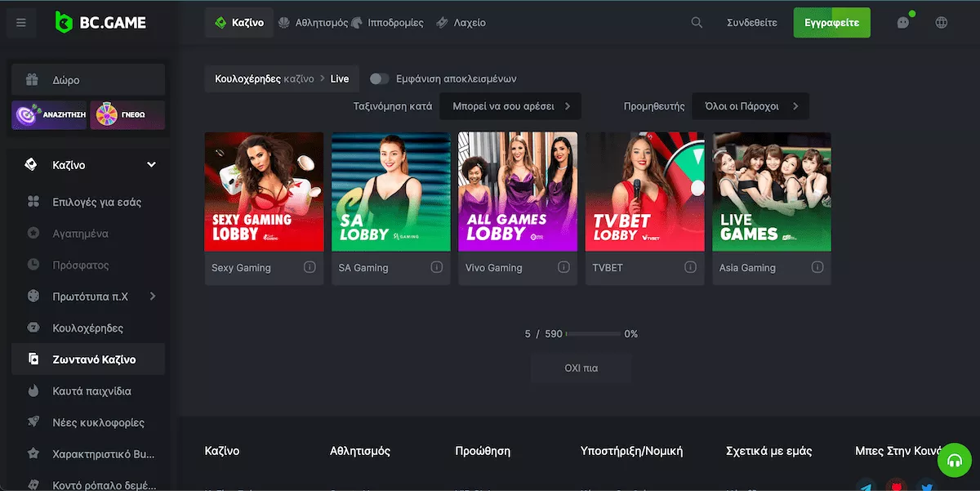The image size is (980, 491).
Task: Select the Αθλητισμός top tab
Action: (314, 23)
